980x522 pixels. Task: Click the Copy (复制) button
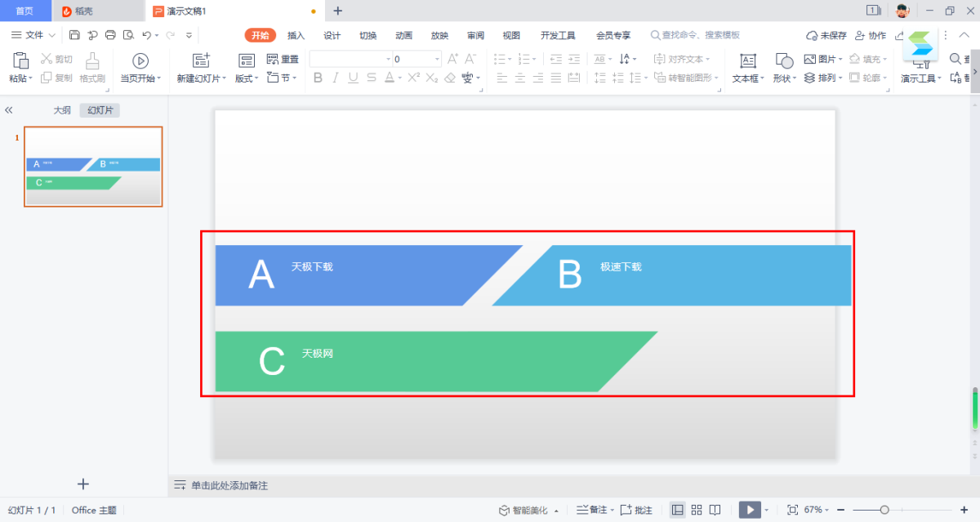click(x=57, y=78)
